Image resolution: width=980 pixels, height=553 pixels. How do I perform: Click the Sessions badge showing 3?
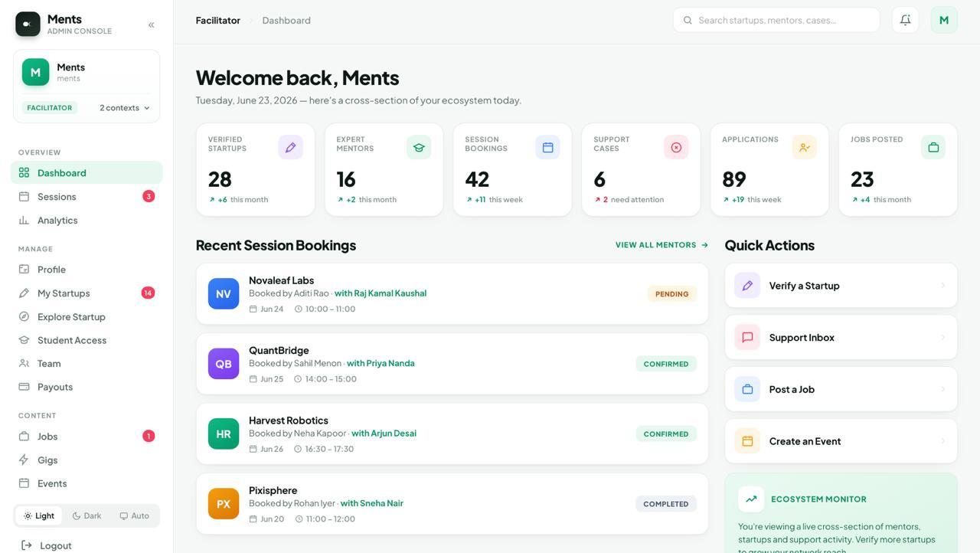[x=149, y=196]
